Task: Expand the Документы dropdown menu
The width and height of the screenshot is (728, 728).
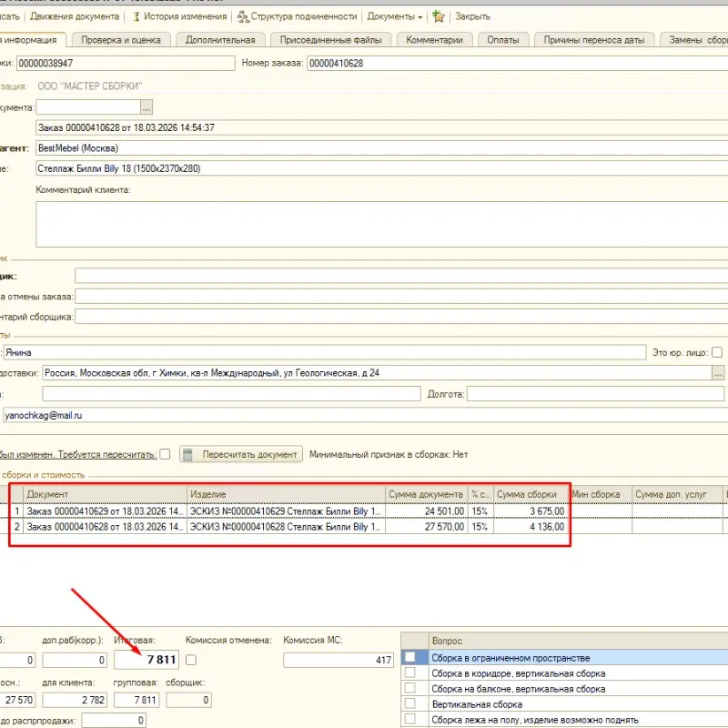Action: tap(394, 16)
